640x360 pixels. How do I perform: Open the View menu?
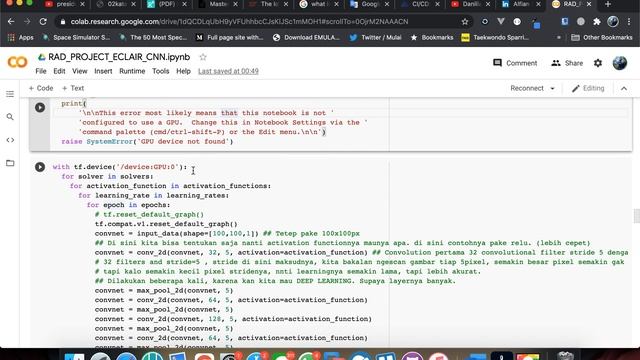pyautogui.click(x=80, y=71)
